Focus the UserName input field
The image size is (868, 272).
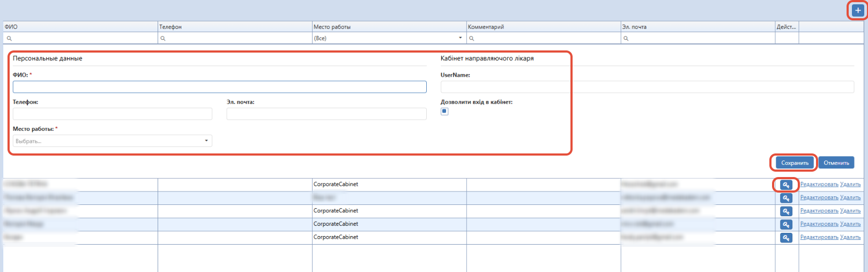tap(647, 87)
